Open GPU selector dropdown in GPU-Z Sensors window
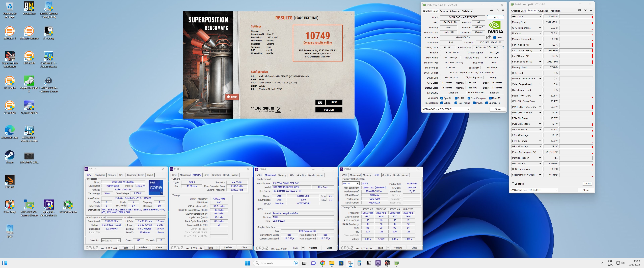The width and height of the screenshot is (644, 268). [534, 190]
